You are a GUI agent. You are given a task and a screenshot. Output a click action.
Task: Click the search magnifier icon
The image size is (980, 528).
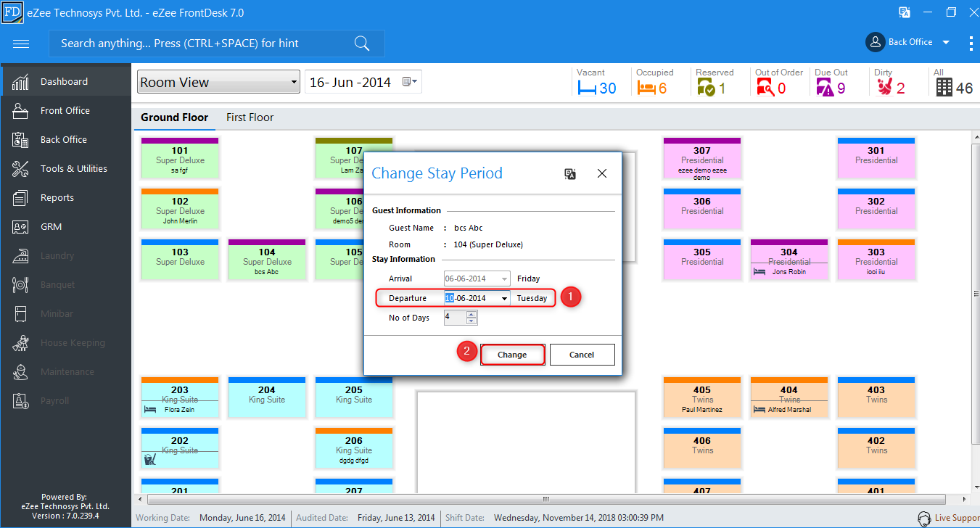[362, 44]
